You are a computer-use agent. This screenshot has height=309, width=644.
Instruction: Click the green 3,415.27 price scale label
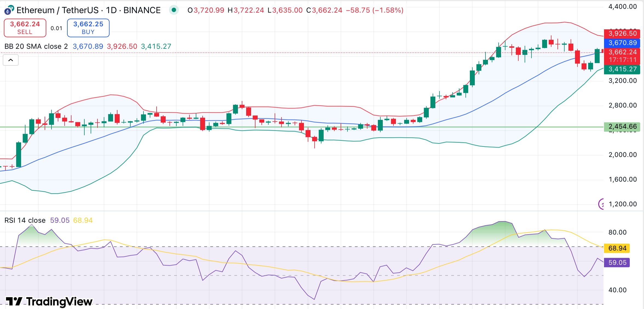click(622, 69)
